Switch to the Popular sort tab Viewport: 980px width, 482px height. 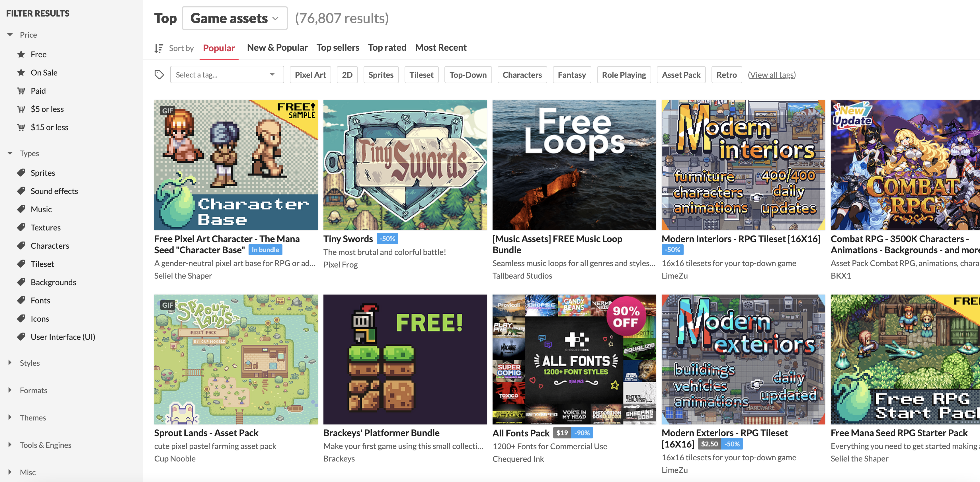click(219, 48)
